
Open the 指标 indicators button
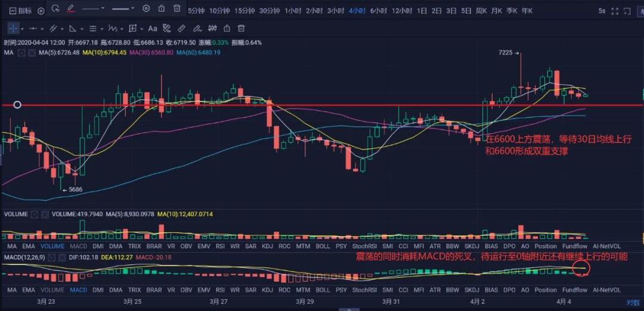pyautogui.click(x=21, y=11)
